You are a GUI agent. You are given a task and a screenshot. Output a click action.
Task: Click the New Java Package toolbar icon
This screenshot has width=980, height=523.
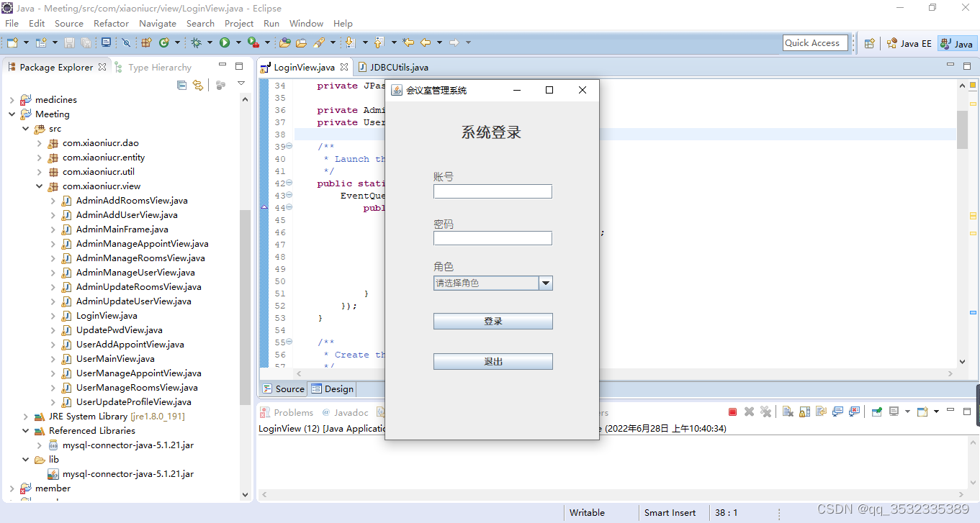pyautogui.click(x=146, y=43)
